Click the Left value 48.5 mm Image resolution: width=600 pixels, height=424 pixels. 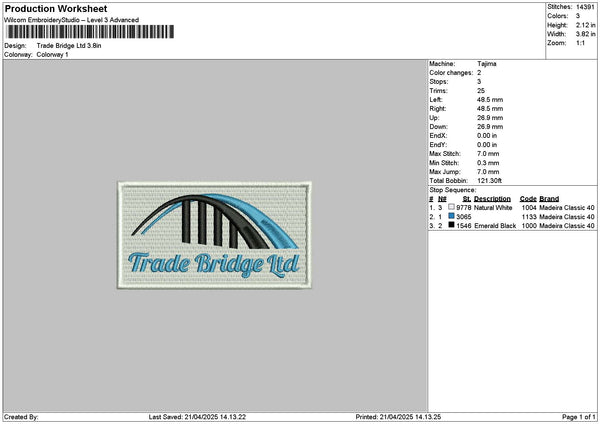coord(490,99)
